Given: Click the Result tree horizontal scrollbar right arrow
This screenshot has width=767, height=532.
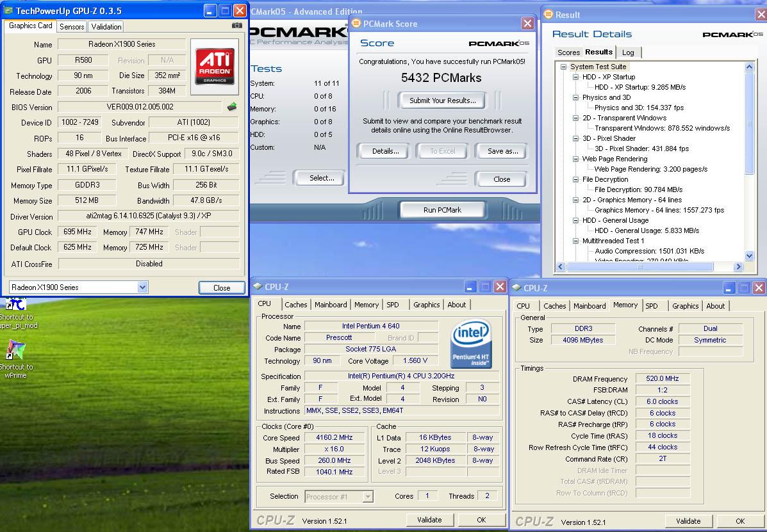Looking at the screenshot, I should click(x=739, y=267).
